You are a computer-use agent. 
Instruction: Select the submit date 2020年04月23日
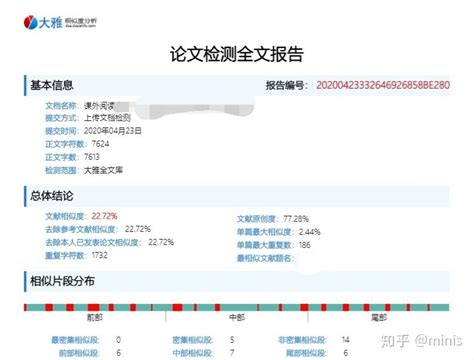[x=113, y=131]
